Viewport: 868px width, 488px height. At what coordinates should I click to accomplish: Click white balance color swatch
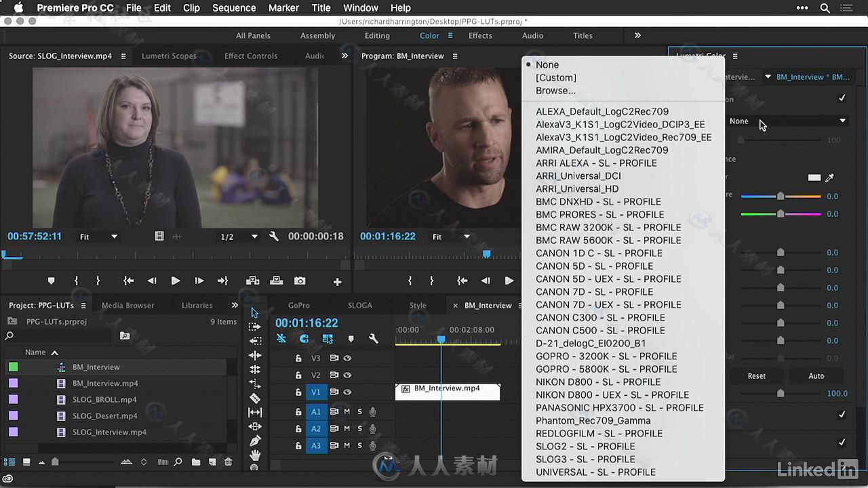pyautogui.click(x=814, y=178)
